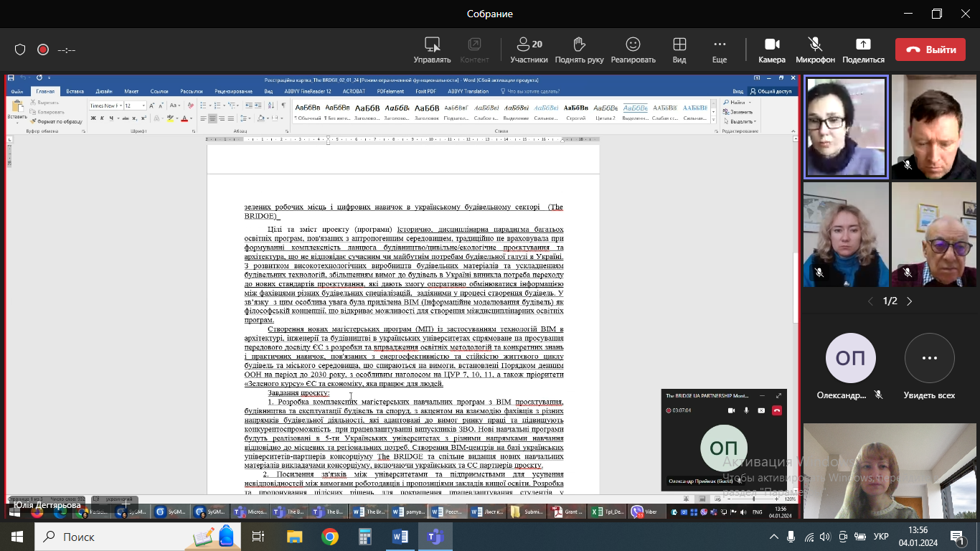Go to next page of participant videos
This screenshot has height=551, width=980.
910,301
